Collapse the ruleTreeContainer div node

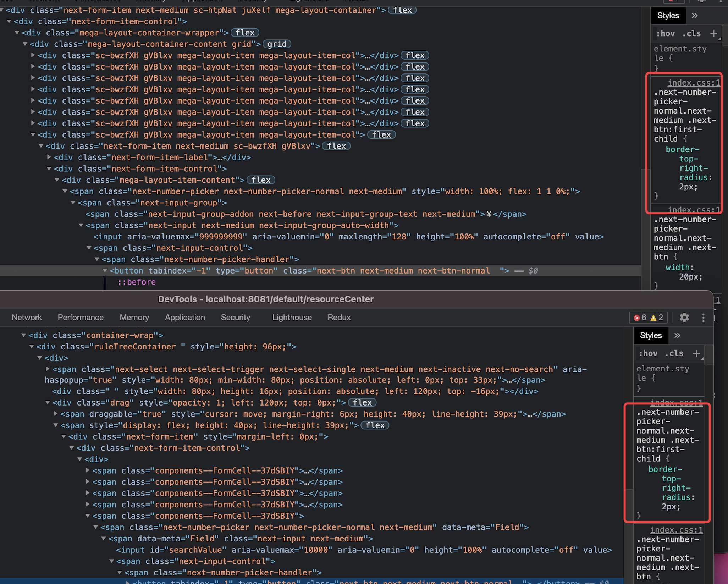32,347
